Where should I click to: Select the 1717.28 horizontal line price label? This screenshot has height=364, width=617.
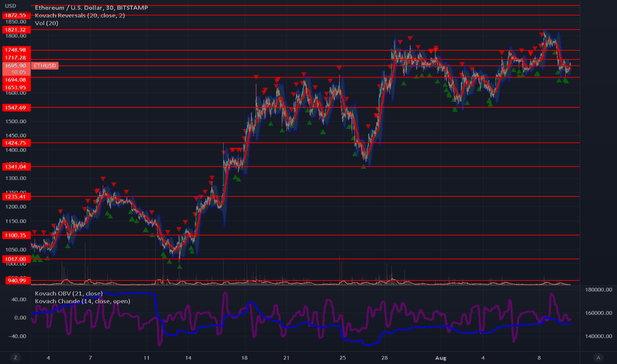16,58
